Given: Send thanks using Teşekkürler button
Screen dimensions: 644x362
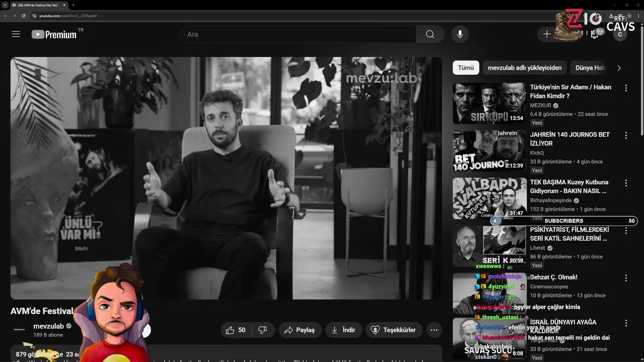Looking at the screenshot, I should tap(394, 330).
